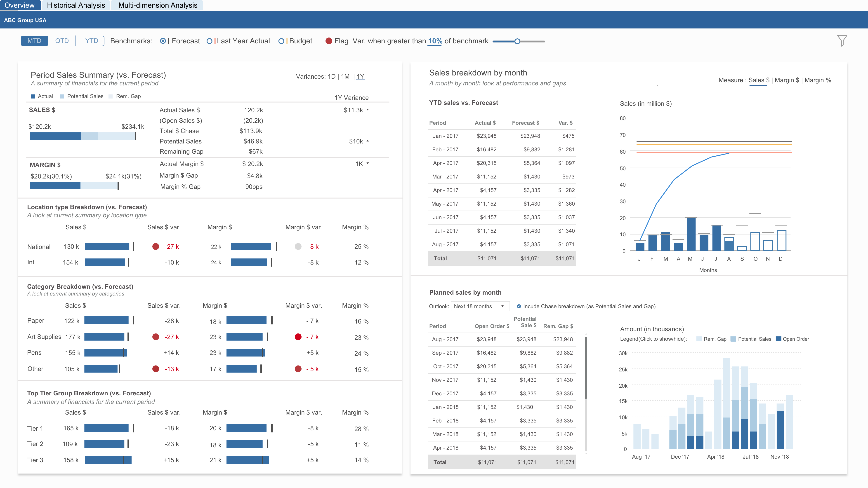Adjust the benchmark variance threshold slider

(518, 41)
